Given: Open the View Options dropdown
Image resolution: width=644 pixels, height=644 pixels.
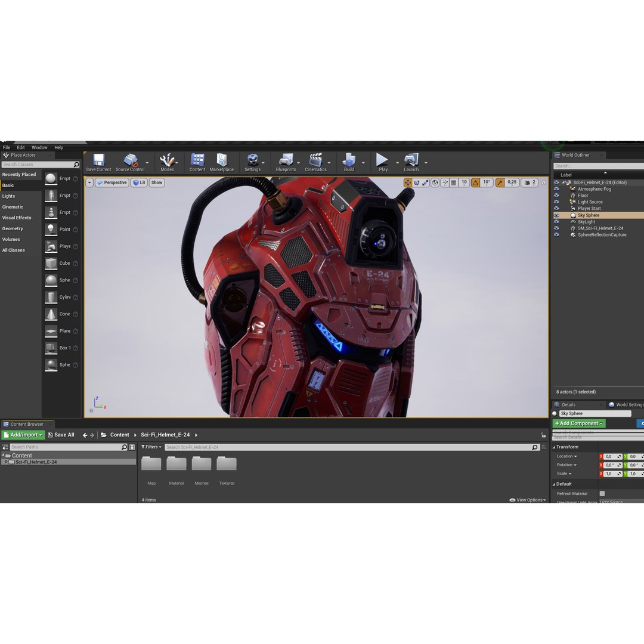Looking at the screenshot, I should tap(528, 500).
